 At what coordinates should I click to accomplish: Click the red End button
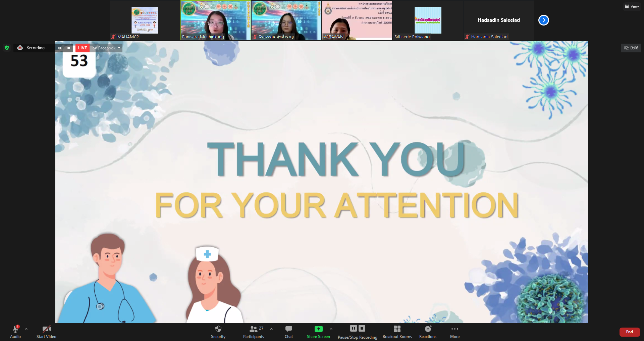[630, 332]
